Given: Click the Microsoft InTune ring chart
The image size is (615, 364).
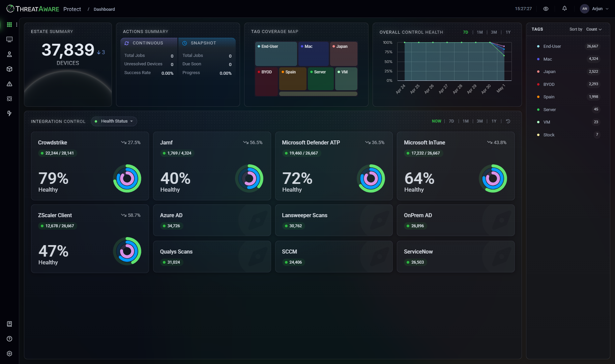Looking at the screenshot, I should pos(493,178).
